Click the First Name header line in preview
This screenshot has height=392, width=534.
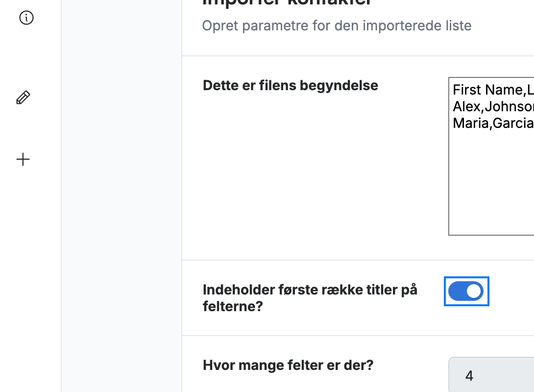pyautogui.click(x=493, y=90)
